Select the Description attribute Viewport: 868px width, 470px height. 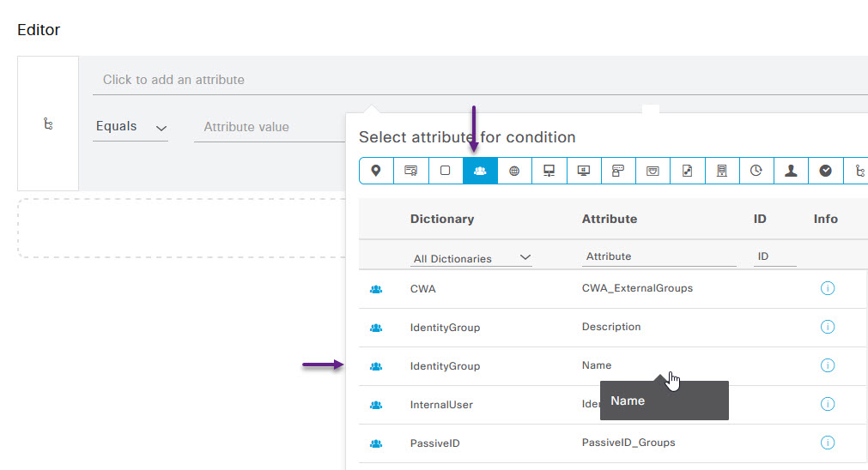tap(611, 327)
